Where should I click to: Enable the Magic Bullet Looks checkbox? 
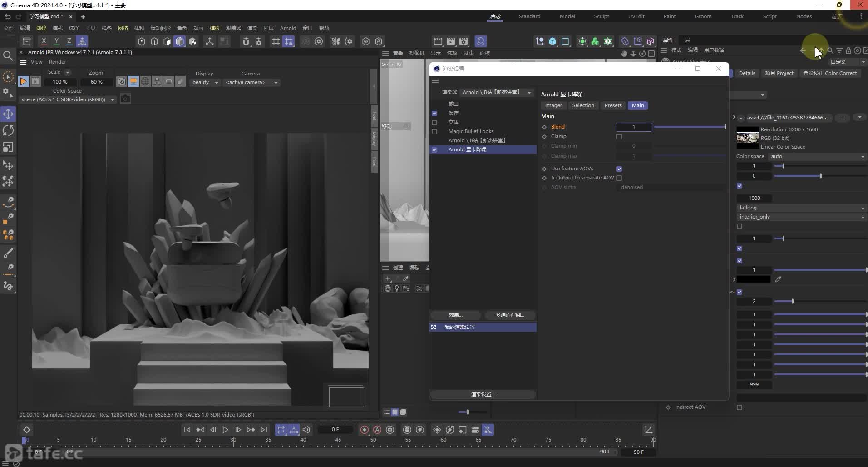pyautogui.click(x=434, y=132)
